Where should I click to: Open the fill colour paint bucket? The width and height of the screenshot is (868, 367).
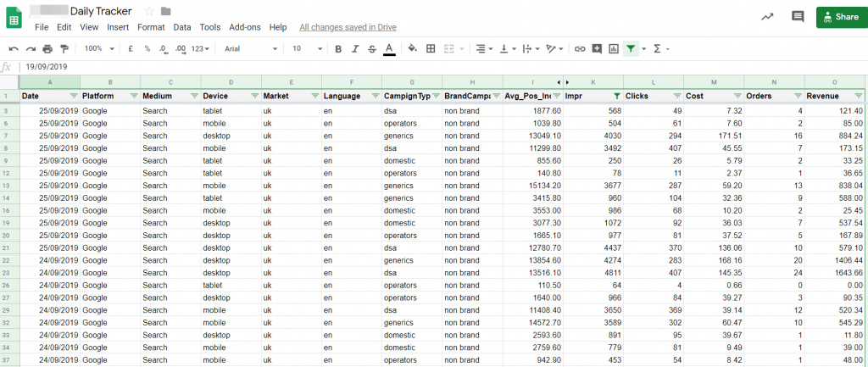point(412,49)
